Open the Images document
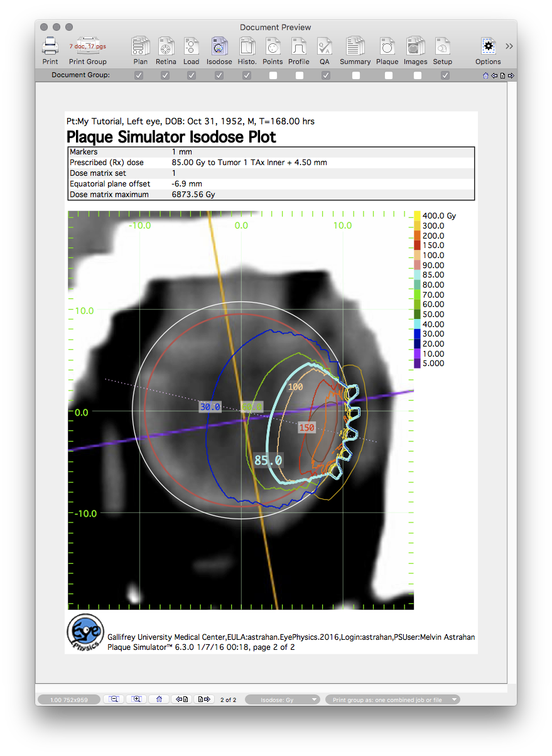Viewport: 552px width, 756px height. tap(415, 46)
